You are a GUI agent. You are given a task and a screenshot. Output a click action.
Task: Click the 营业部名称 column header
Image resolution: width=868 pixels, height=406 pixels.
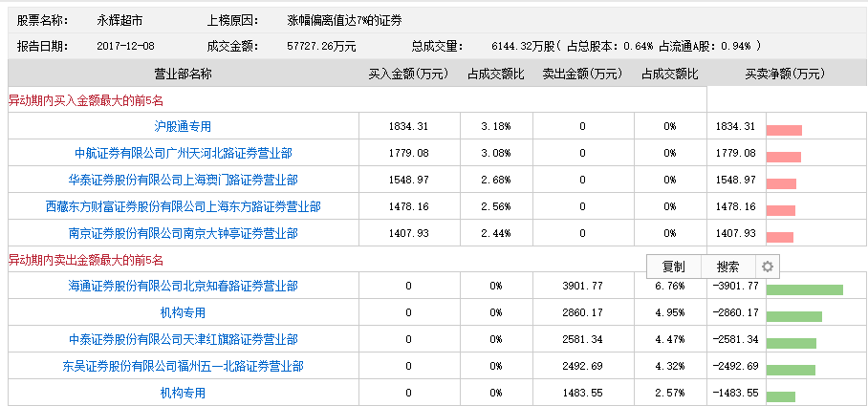pyautogui.click(x=183, y=74)
